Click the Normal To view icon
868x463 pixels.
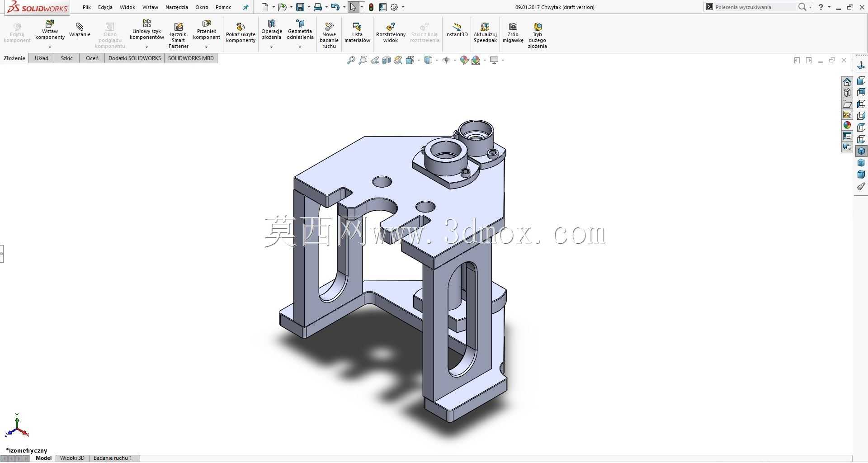coord(861,66)
